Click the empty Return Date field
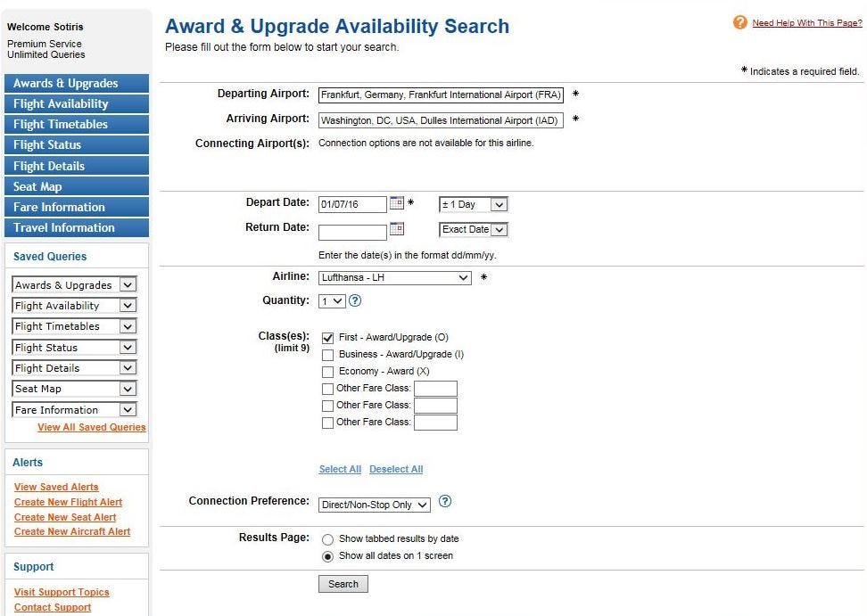 pyautogui.click(x=352, y=232)
